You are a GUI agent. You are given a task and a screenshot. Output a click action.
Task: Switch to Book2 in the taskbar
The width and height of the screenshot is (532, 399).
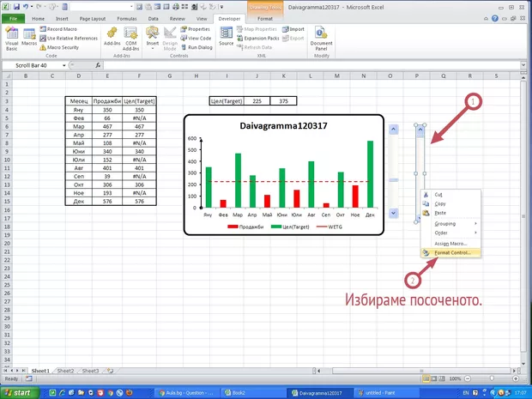click(253, 393)
